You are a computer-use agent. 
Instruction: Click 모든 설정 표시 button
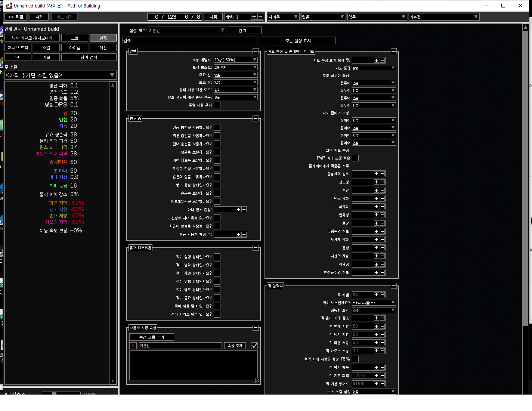click(298, 40)
